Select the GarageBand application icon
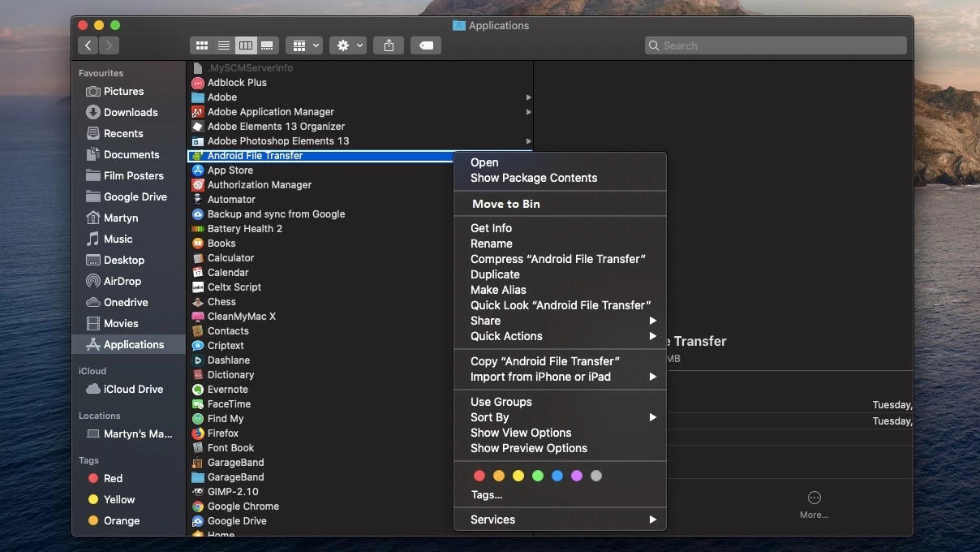 198,462
